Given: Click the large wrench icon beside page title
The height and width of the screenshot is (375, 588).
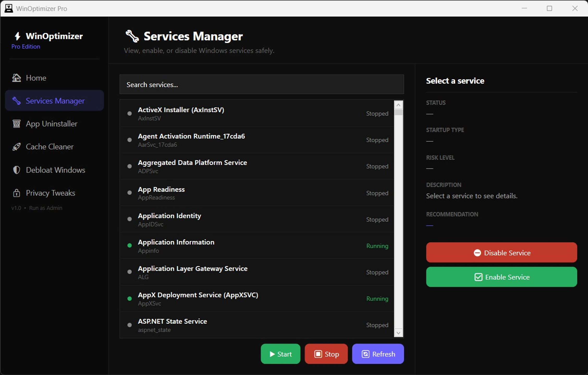Looking at the screenshot, I should (x=132, y=36).
